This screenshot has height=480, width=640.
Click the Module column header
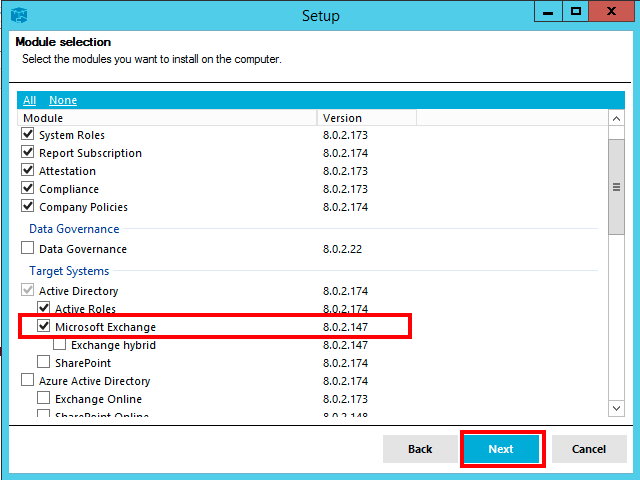tap(167, 118)
